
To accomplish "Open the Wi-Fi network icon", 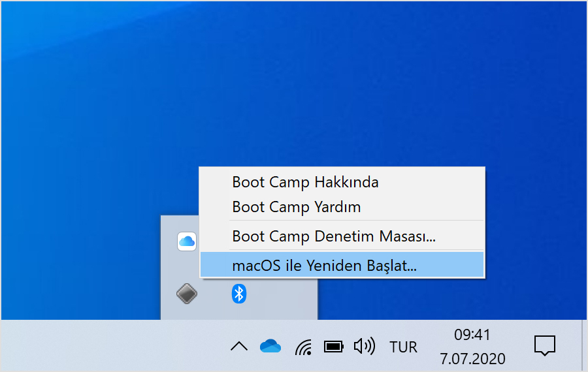I will [x=303, y=346].
